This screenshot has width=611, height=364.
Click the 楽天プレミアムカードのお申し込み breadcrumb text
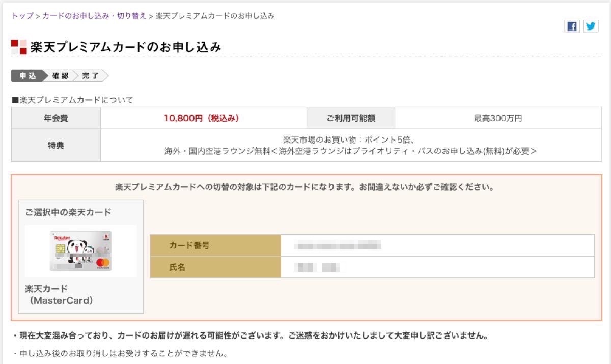(x=215, y=16)
